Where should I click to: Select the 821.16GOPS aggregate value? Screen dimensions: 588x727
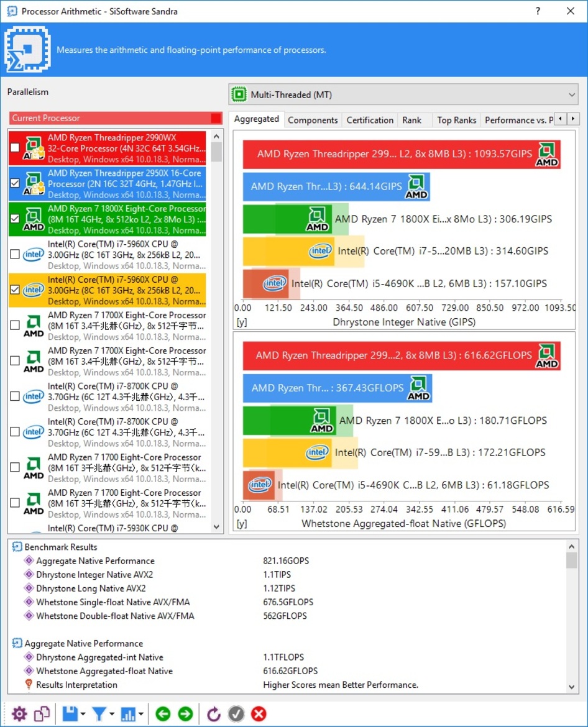pyautogui.click(x=286, y=560)
